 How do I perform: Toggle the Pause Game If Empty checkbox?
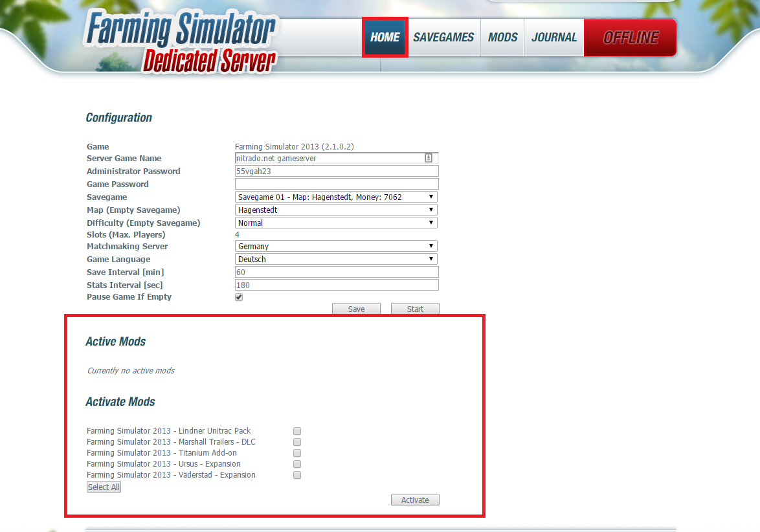(239, 296)
